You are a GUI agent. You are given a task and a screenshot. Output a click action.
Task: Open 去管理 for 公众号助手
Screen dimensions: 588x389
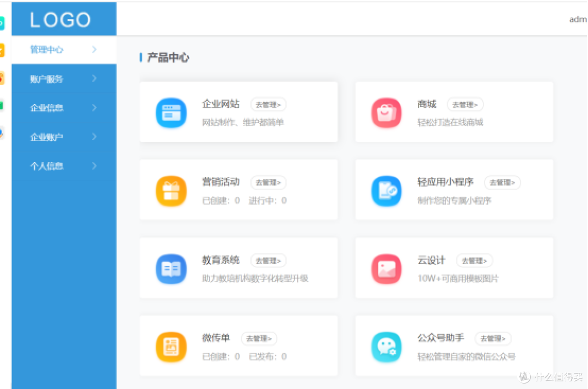tap(493, 338)
